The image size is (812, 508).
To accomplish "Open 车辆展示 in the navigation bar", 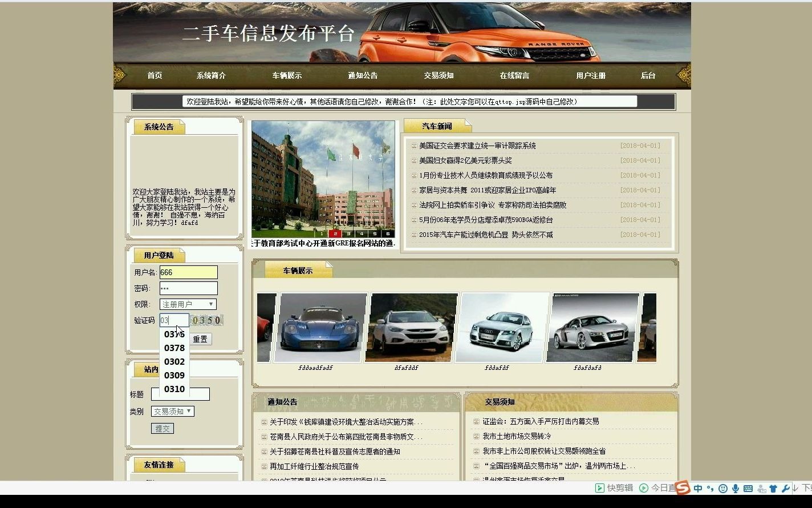I will click(287, 75).
